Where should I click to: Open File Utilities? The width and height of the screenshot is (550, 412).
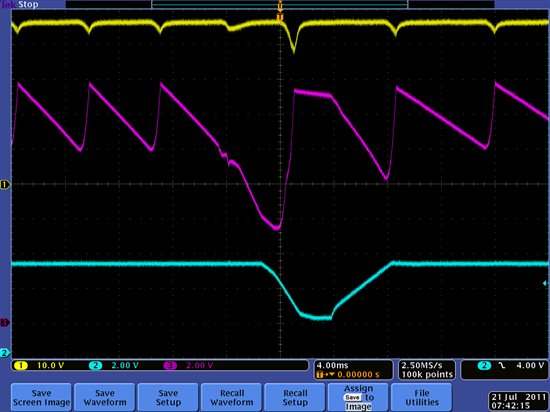[x=422, y=398]
